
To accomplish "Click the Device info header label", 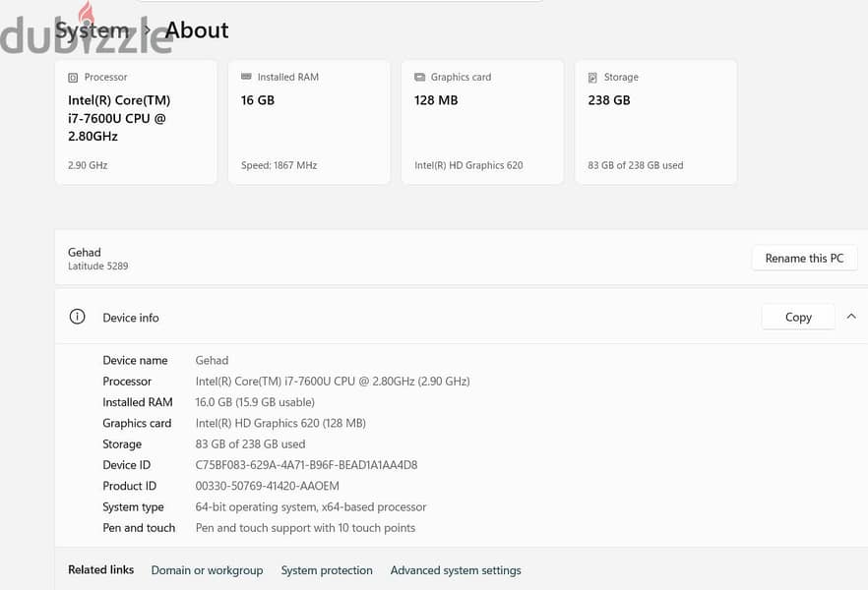I will [131, 318].
